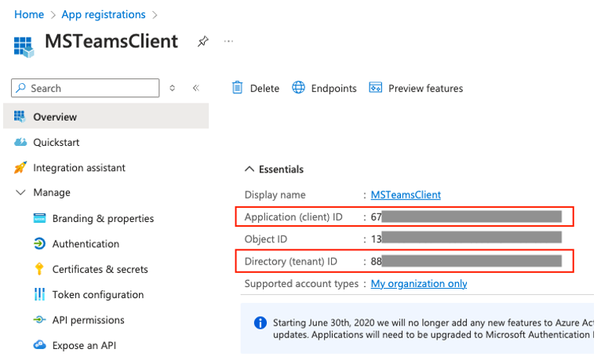Click the Application (client) ID label
This screenshot has height=364, width=612.
click(293, 217)
